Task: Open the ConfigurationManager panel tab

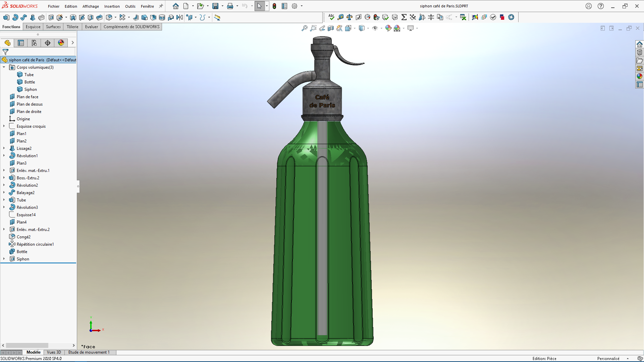Action: tap(34, 43)
